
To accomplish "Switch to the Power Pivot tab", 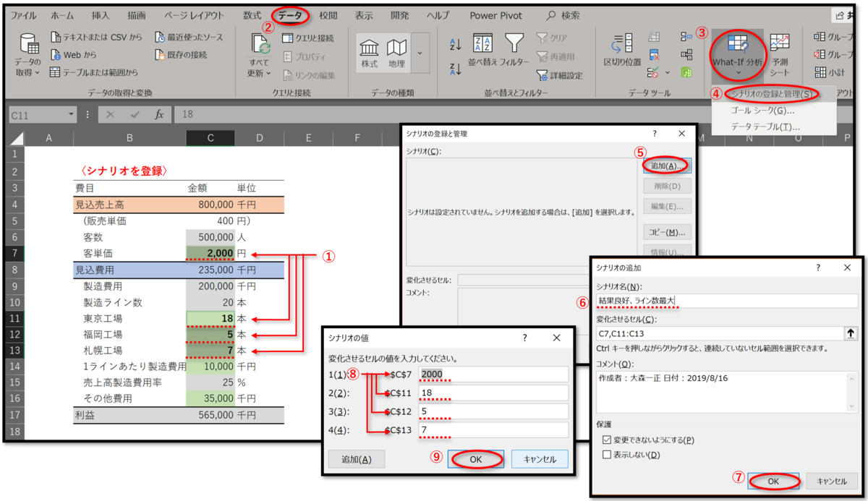I will (495, 15).
